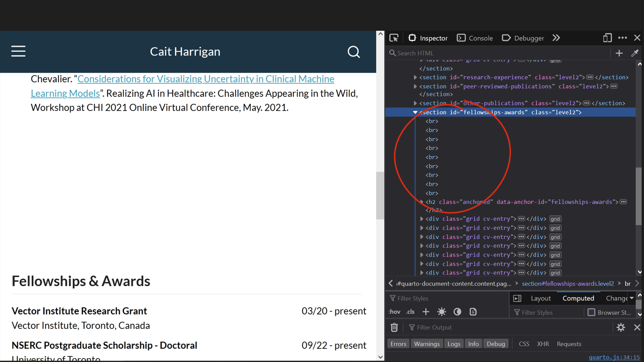644x362 pixels.
Task: Toggle dark color scheme simulation
Action: coord(457,312)
